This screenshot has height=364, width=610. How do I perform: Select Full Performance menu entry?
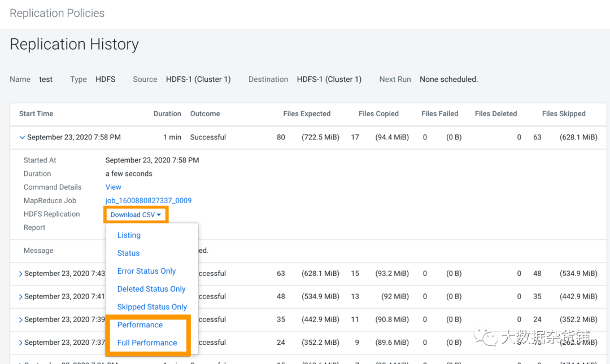click(147, 343)
